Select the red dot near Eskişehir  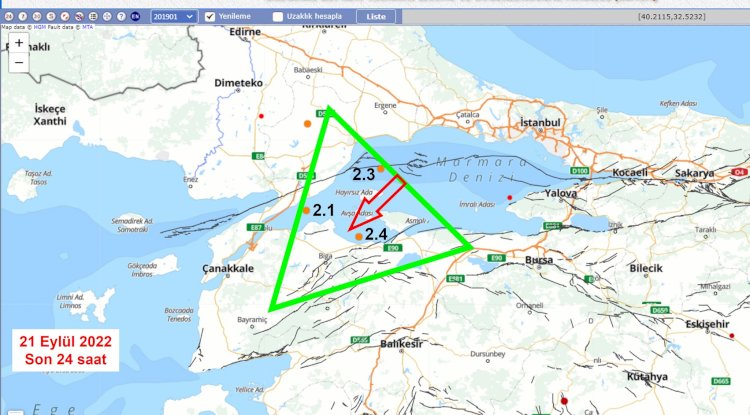point(732,336)
